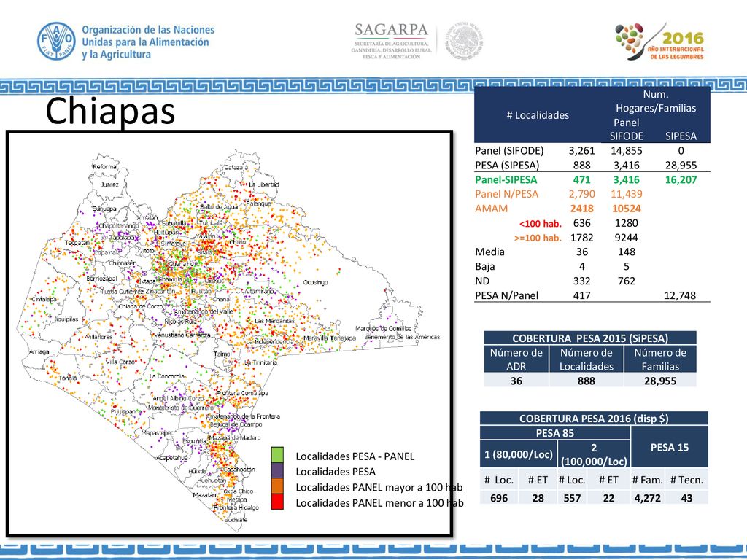
Task: Click the "COBERTURA PESA 2015 (SiPESA)" header
Action: 590,338
